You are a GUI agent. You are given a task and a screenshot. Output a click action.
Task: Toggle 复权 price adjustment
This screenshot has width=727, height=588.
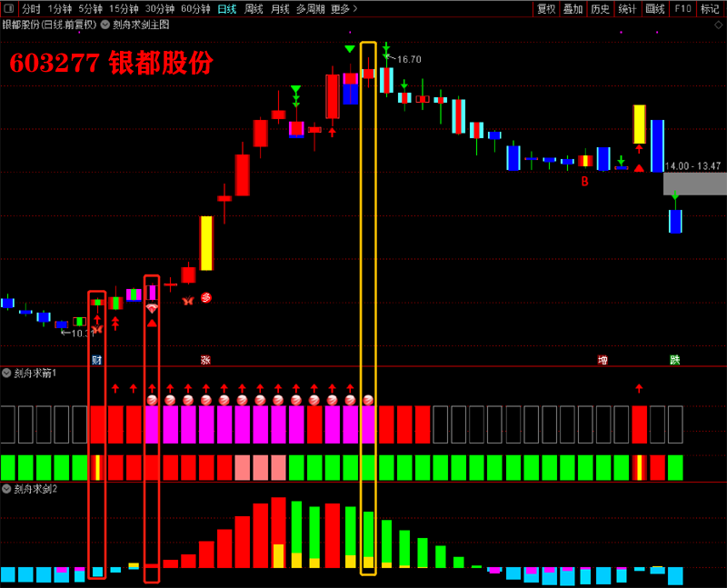[546, 9]
